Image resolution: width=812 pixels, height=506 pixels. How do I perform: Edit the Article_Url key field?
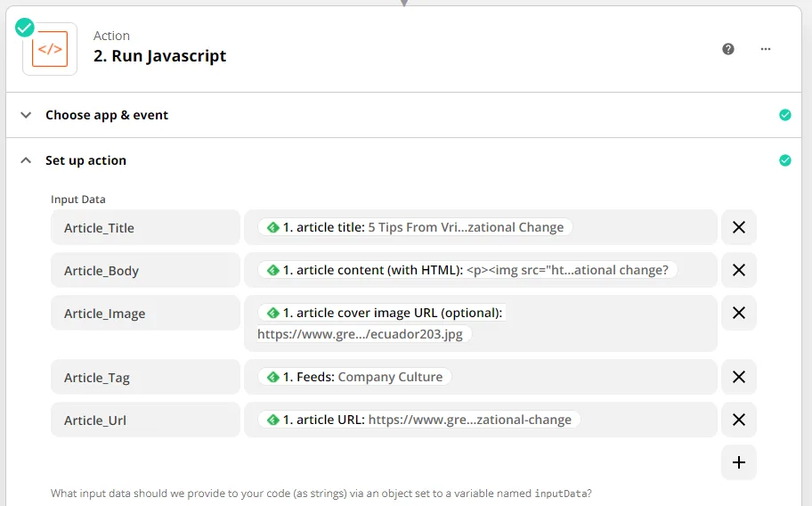point(145,420)
